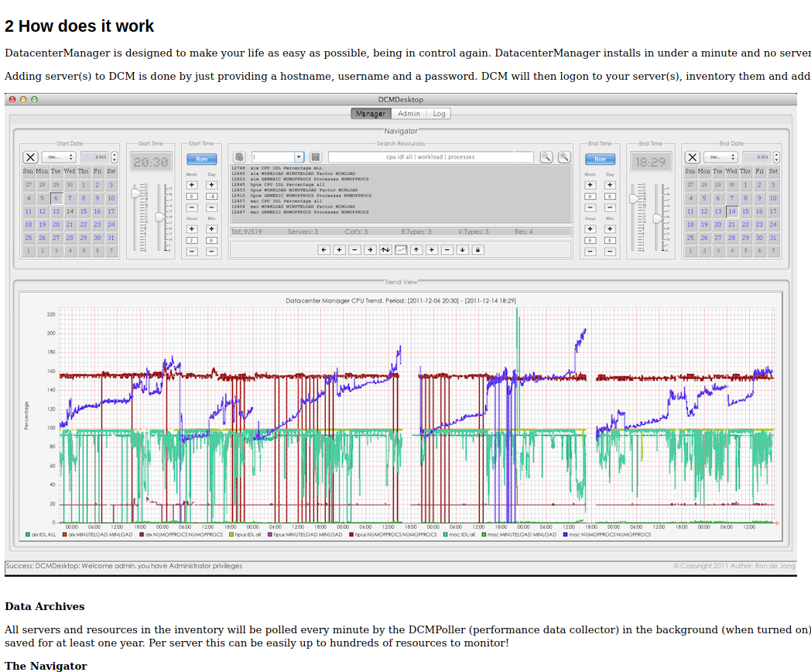This screenshot has height=672, width=811.
Task: Click the floppy disk save icon
Action: (x=315, y=157)
